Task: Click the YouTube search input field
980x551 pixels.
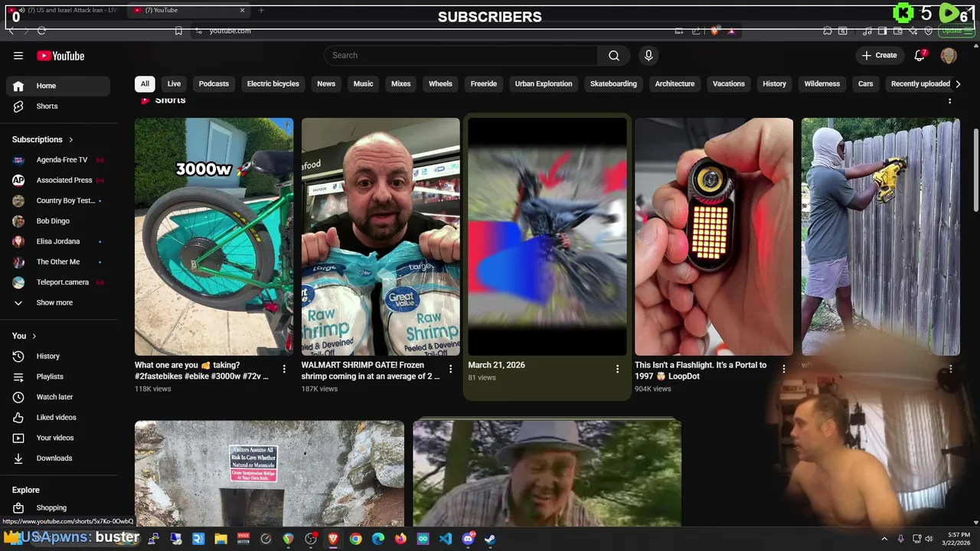Action: pyautogui.click(x=461, y=55)
